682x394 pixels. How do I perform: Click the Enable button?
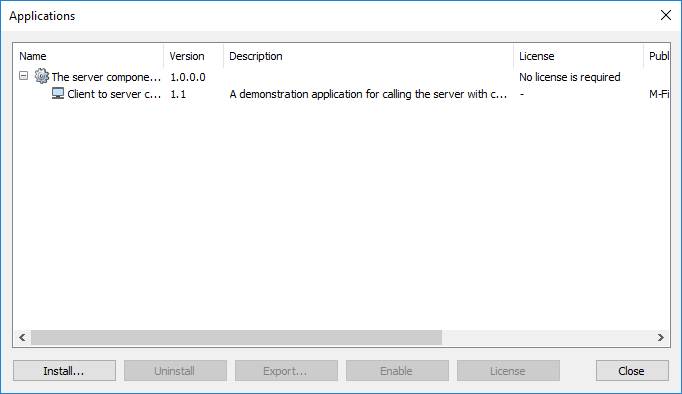coord(397,371)
